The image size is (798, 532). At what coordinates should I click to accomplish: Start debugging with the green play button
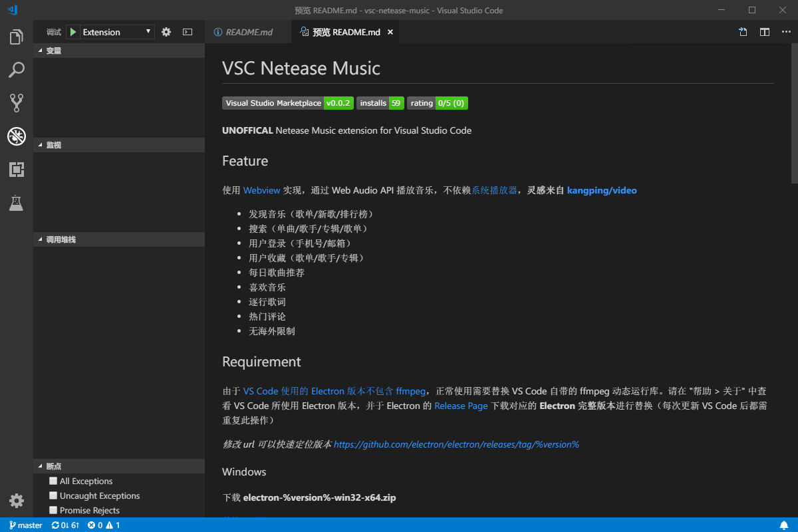tap(73, 31)
